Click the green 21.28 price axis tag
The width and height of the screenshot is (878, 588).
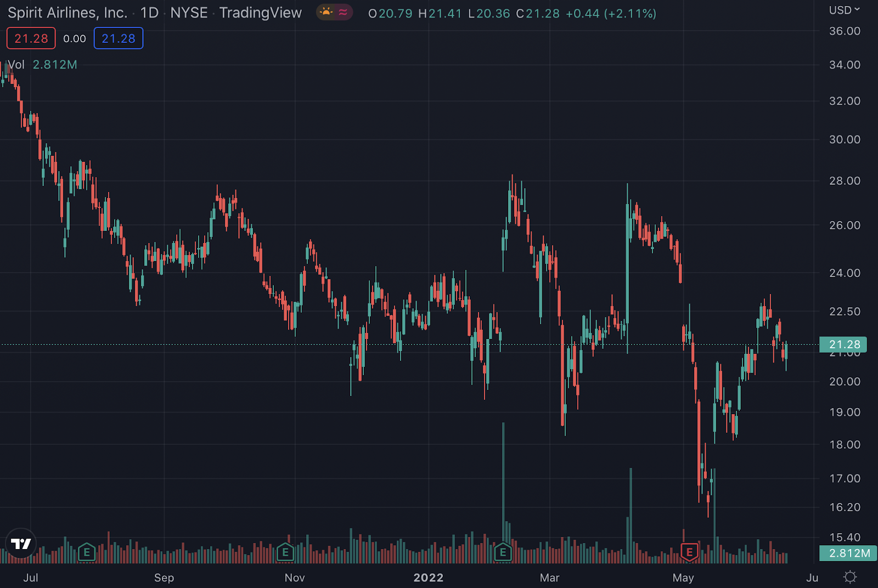pyautogui.click(x=843, y=344)
